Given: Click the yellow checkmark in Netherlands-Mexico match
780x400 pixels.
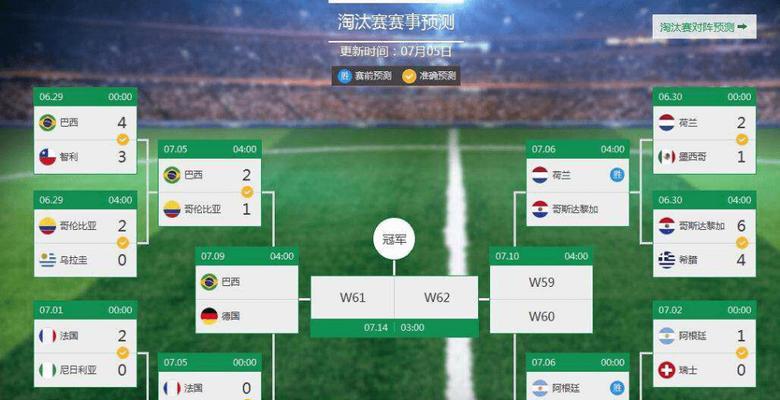Looking at the screenshot, I should click(742, 140).
